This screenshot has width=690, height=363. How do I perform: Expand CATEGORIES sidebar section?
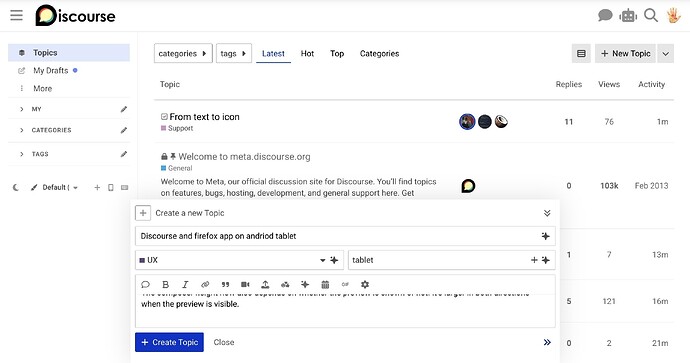pyautogui.click(x=22, y=130)
